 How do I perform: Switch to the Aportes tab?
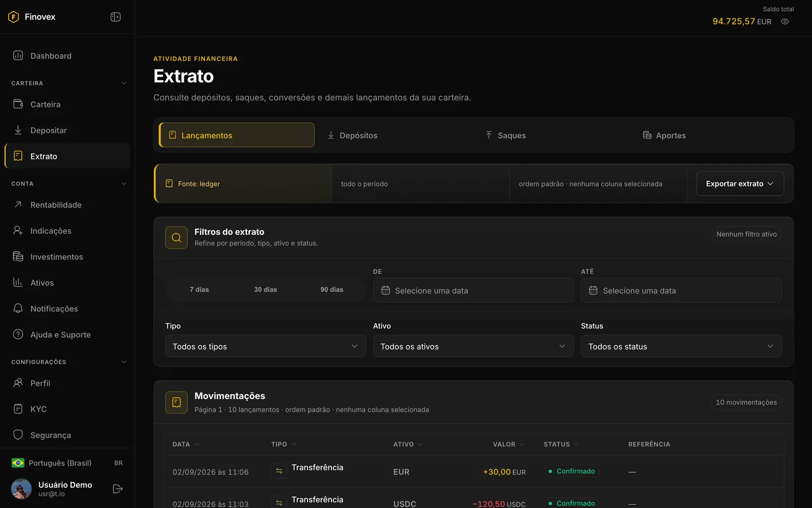click(710, 135)
